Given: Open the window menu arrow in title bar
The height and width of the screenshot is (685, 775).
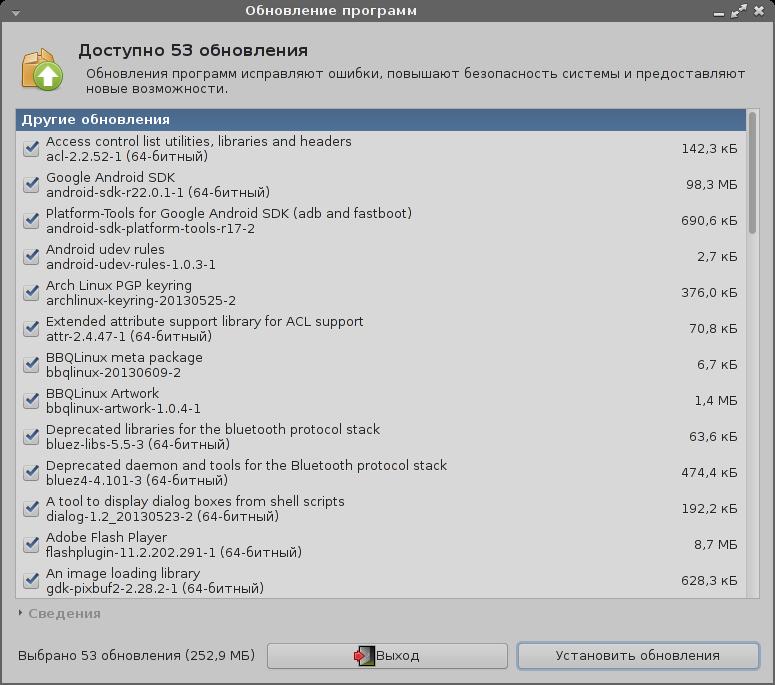Looking at the screenshot, I should pyautogui.click(x=16, y=13).
